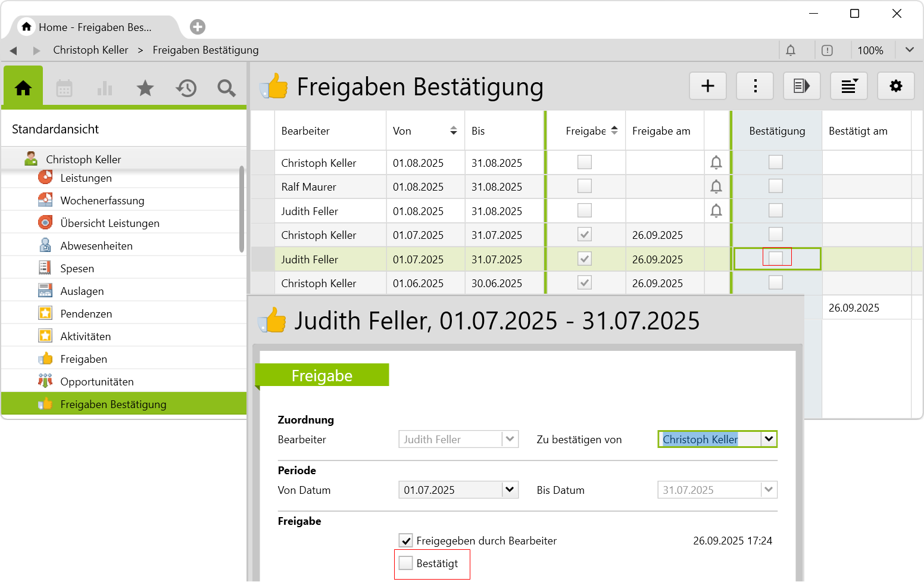Click the notification bell in the top bar
The height and width of the screenshot is (582, 924).
click(x=790, y=51)
